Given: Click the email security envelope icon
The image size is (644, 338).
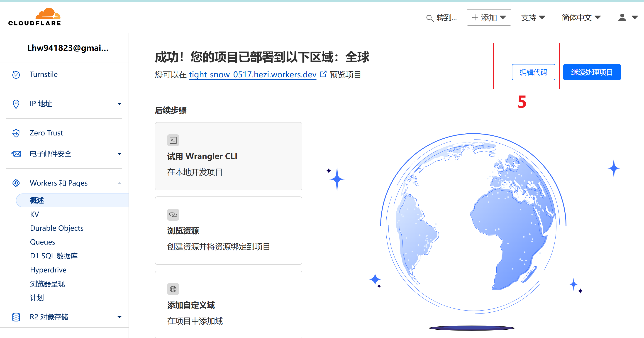Looking at the screenshot, I should click(16, 154).
